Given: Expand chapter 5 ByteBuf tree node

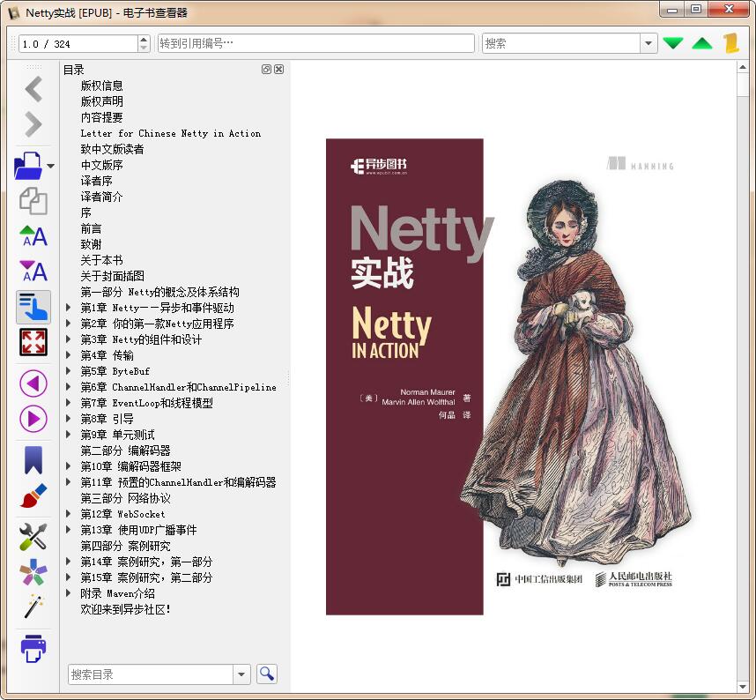Looking at the screenshot, I should 69,371.
